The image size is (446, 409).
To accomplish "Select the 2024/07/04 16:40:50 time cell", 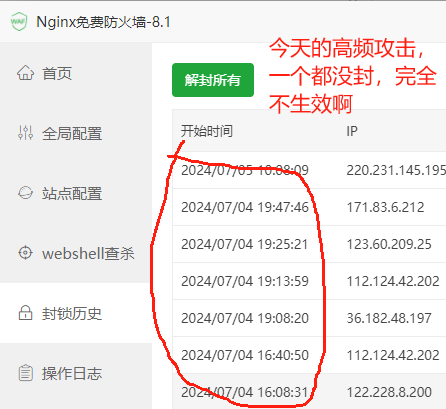I will click(245, 355).
